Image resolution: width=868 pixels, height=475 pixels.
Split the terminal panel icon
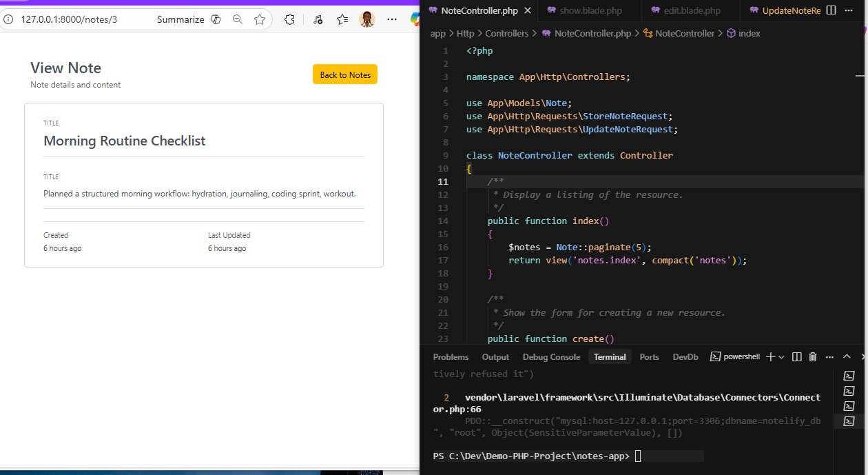click(796, 356)
